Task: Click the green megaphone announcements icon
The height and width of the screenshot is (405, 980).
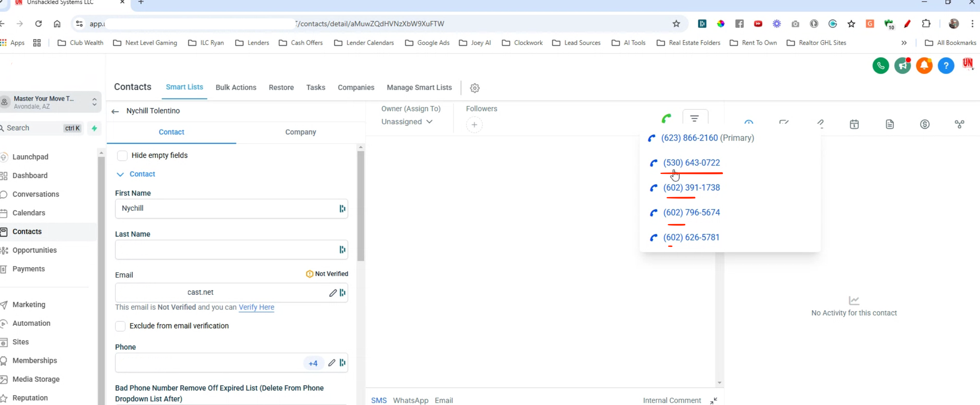Action: [x=902, y=66]
